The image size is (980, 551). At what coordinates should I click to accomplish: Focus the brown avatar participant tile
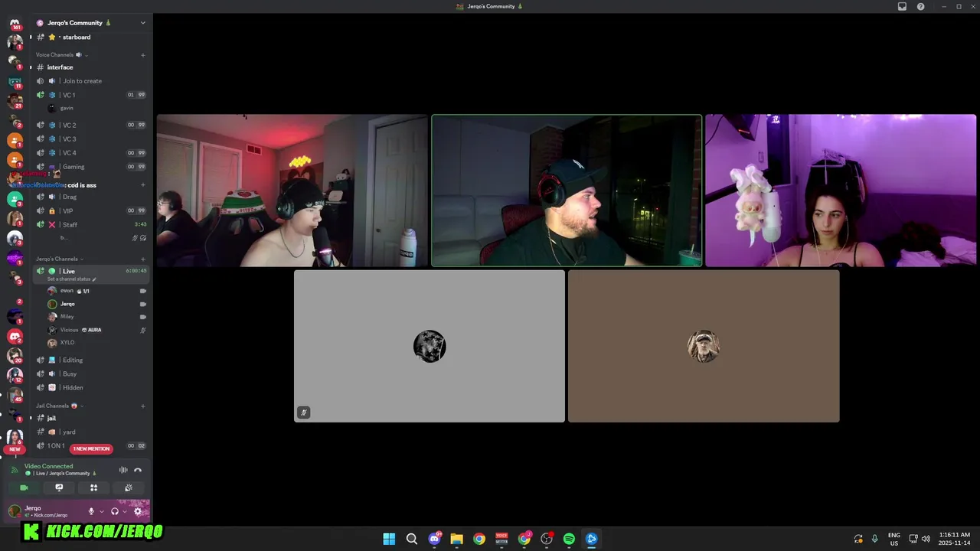(x=704, y=346)
